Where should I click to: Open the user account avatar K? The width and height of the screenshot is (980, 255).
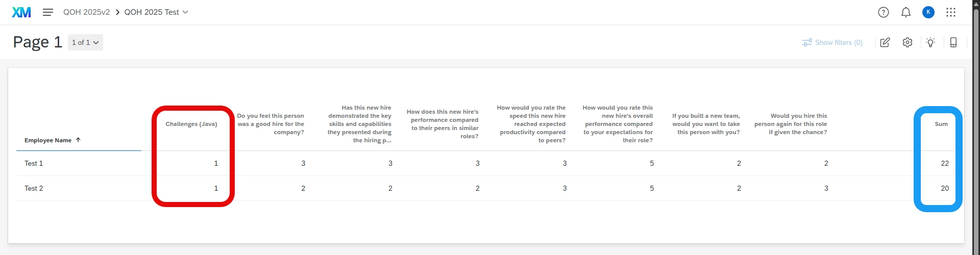pos(928,12)
